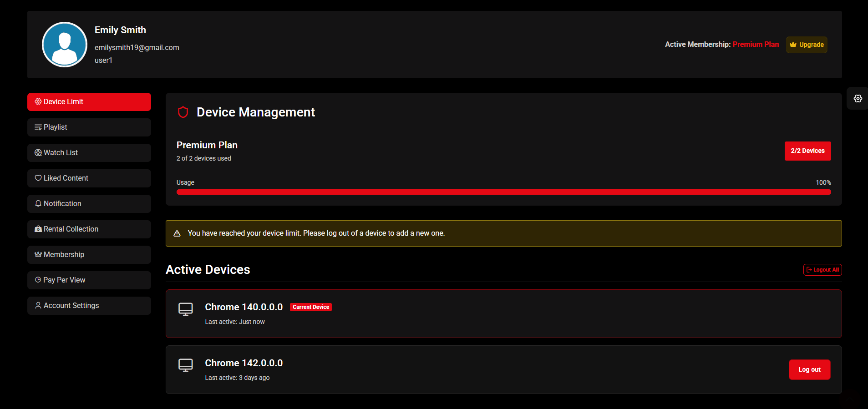The image size is (868, 409).
Task: Click the shield icon beside Device Management
Action: (183, 112)
